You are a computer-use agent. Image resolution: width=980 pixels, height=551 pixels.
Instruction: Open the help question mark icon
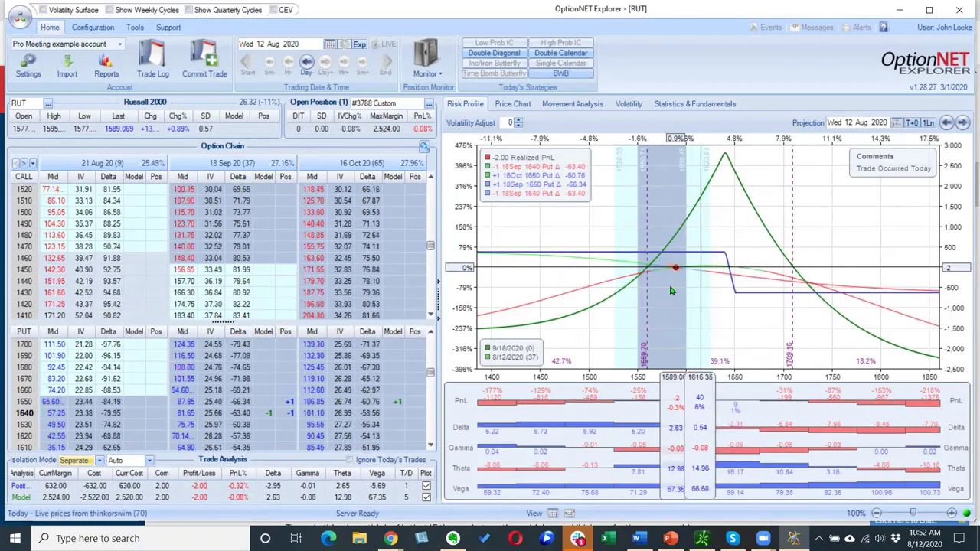(x=884, y=28)
